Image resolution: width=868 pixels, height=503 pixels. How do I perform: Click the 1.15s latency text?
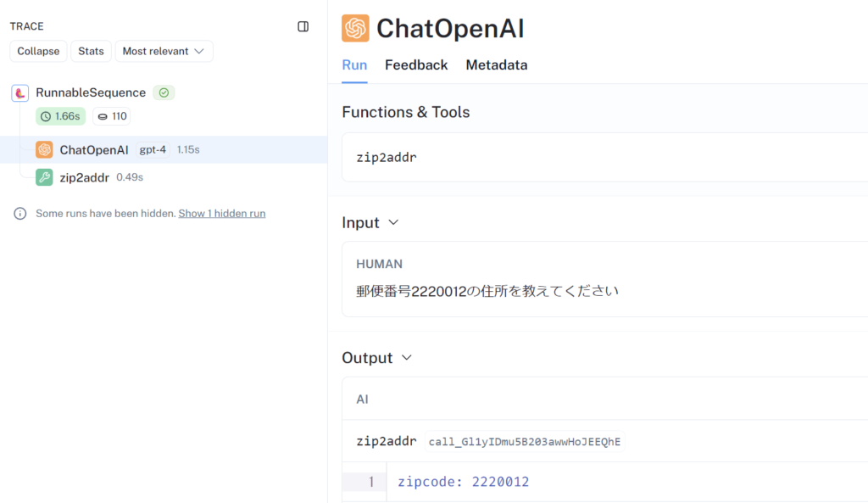pos(188,149)
